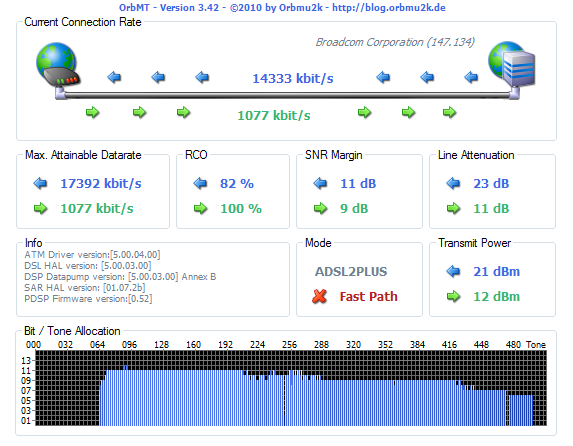Viewport: 573px width, 446px height.
Task: Click green arrow immediately left of connection-rate 1077 kbit/s
Action: point(183,112)
